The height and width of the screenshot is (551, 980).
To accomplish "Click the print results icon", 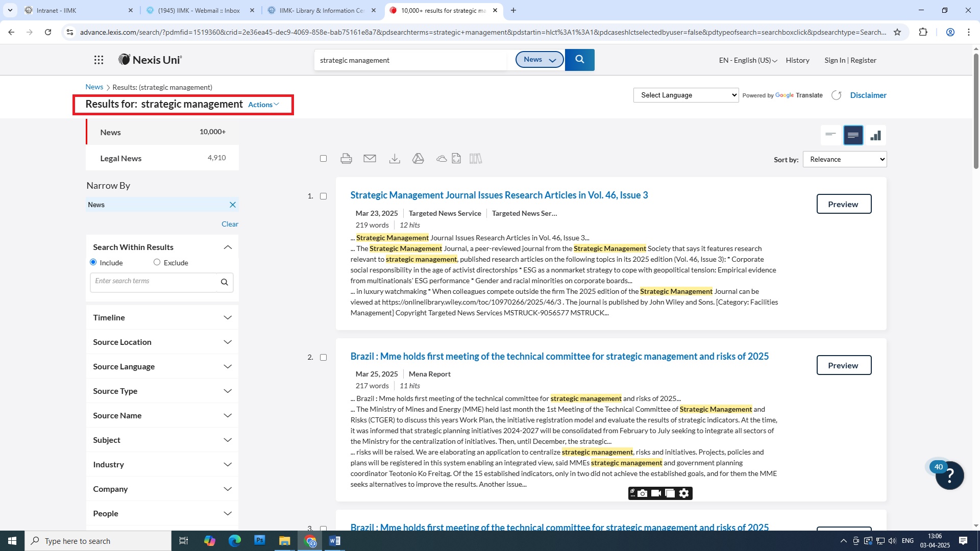I will tap(346, 159).
